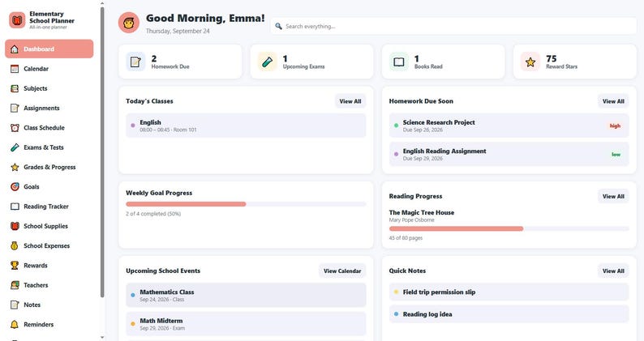Screen dimensions: 644x341
Task: Click the Upcoming Exams test tube icon
Action: point(267,62)
